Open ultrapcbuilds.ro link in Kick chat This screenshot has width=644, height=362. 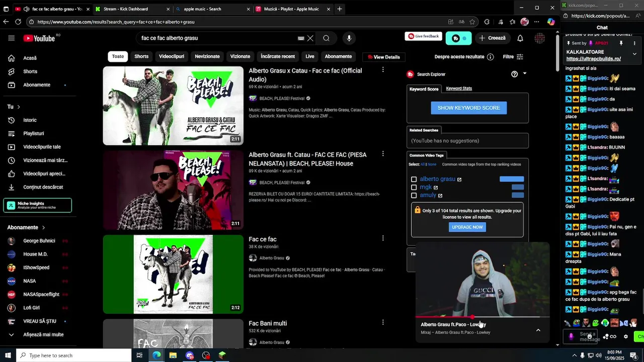(594, 59)
